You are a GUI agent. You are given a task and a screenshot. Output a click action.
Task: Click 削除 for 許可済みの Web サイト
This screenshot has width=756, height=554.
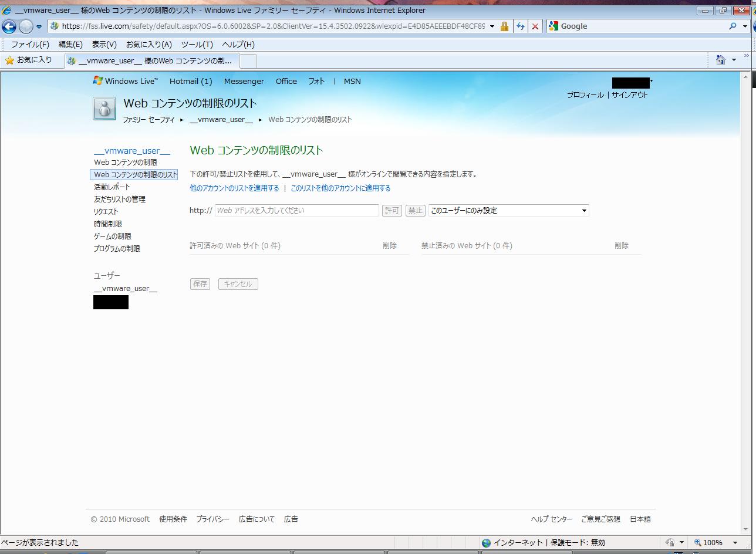(x=390, y=245)
